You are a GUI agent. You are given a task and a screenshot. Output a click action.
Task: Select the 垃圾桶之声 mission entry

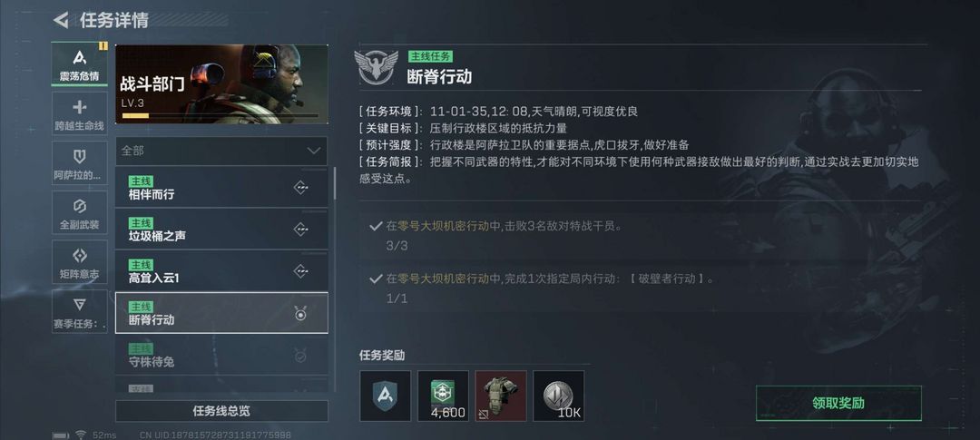tap(221, 230)
